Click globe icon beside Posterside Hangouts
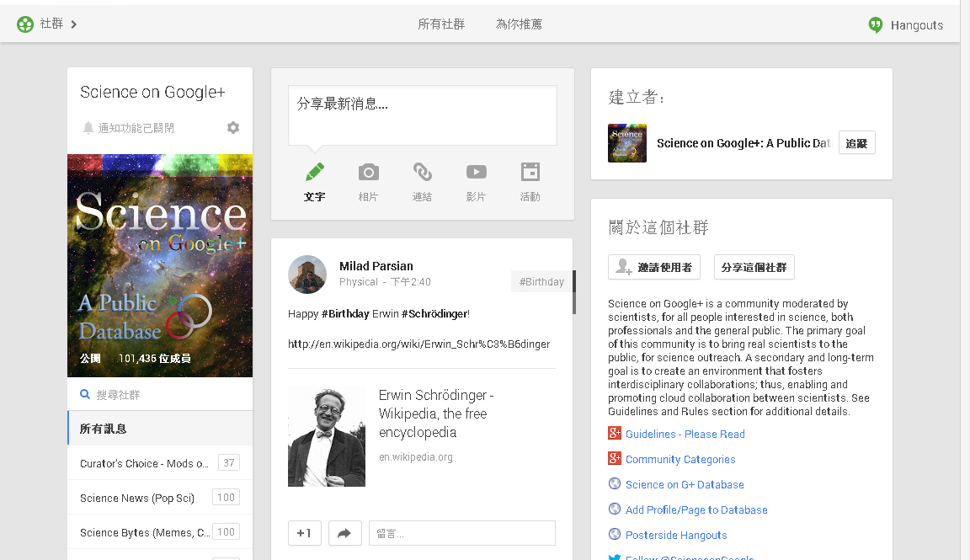970x560 pixels. 615,533
